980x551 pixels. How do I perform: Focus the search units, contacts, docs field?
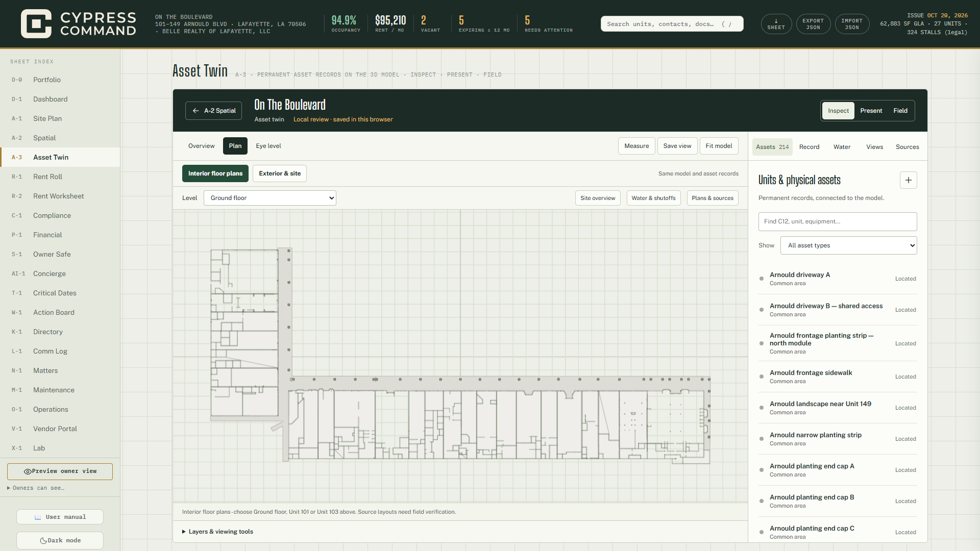pyautogui.click(x=672, y=24)
